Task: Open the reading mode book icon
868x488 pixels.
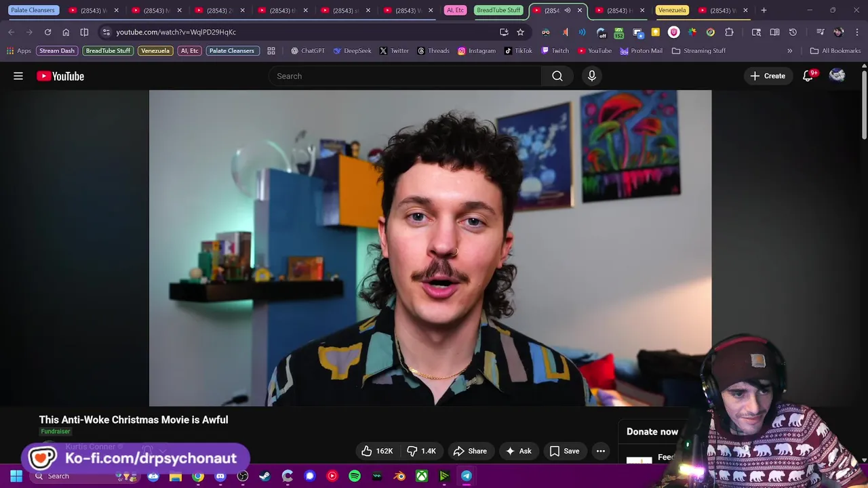Action: 774,32
